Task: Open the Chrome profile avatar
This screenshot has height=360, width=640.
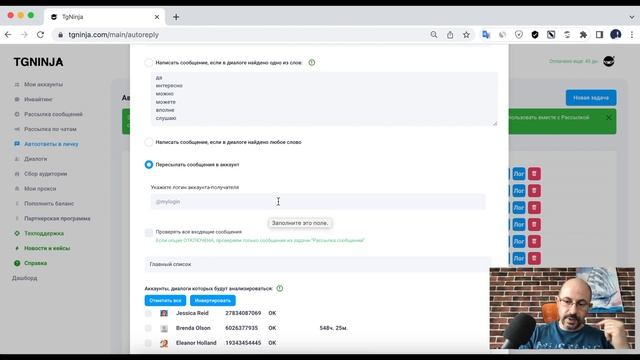Action: (x=616, y=35)
